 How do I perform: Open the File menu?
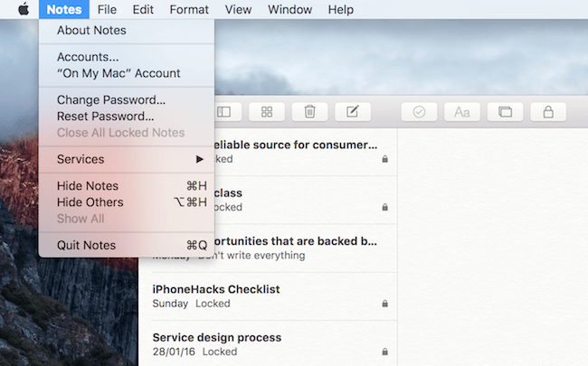click(x=107, y=9)
